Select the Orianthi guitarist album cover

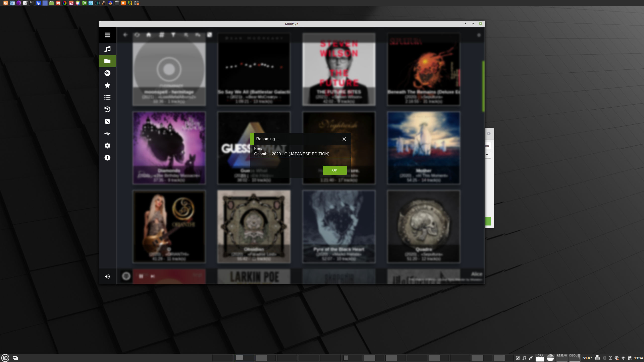click(x=169, y=227)
